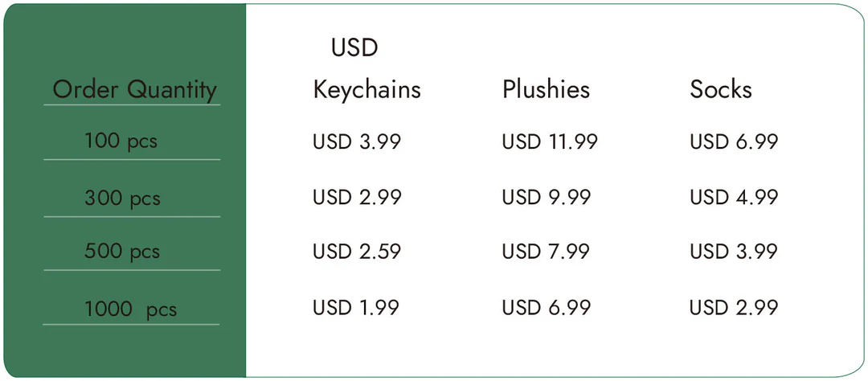Choose the 500 pcs quantity row
Image resolution: width=868 pixels, height=381 pixels.
[x=122, y=252]
